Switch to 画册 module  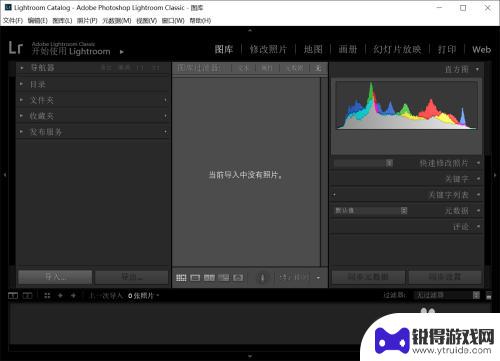348,50
